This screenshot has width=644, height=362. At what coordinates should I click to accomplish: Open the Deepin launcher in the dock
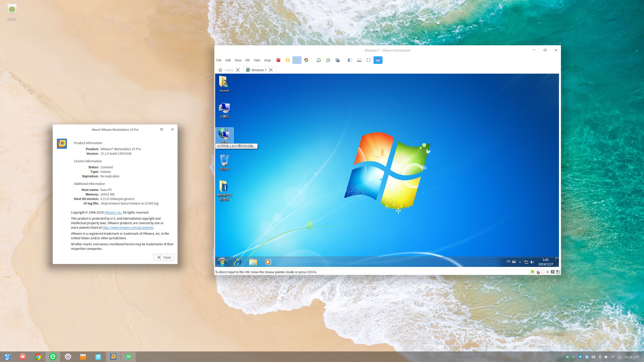coord(8,357)
